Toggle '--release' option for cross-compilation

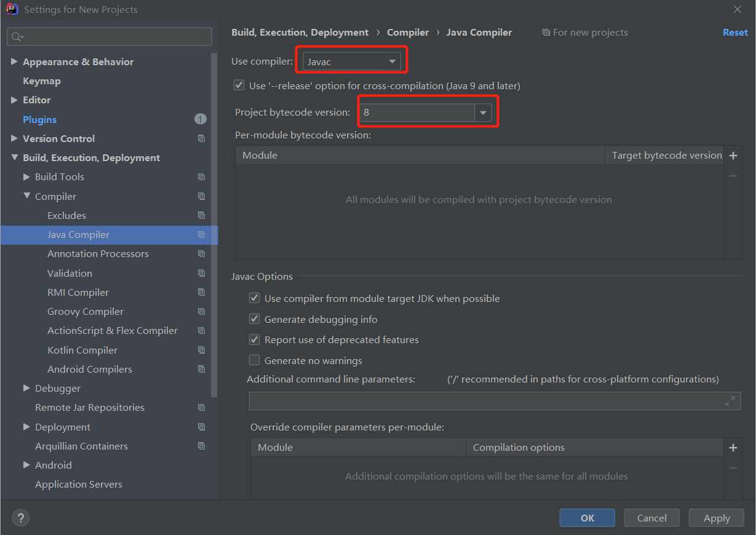pyautogui.click(x=239, y=85)
